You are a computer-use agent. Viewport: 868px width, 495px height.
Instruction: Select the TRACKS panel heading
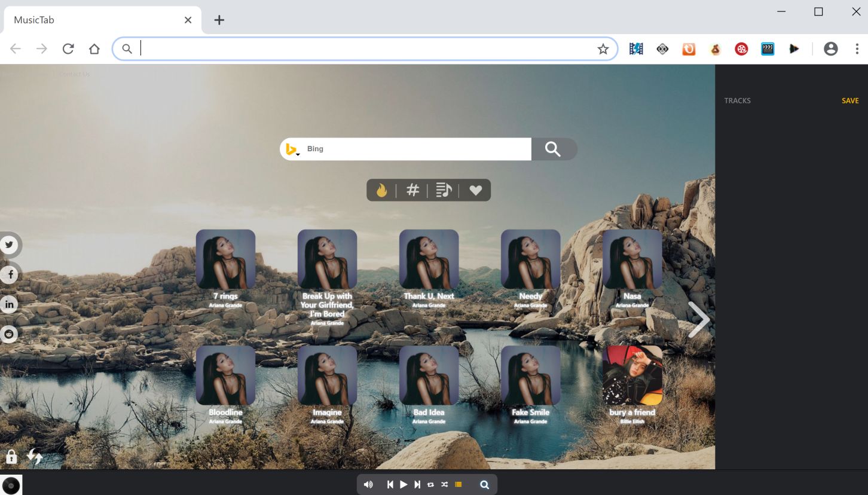pyautogui.click(x=737, y=101)
